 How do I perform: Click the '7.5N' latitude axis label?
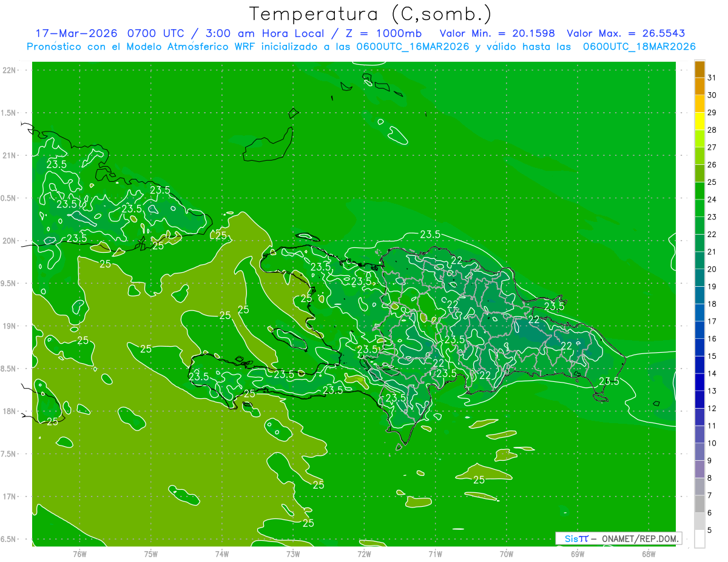coord(9,454)
